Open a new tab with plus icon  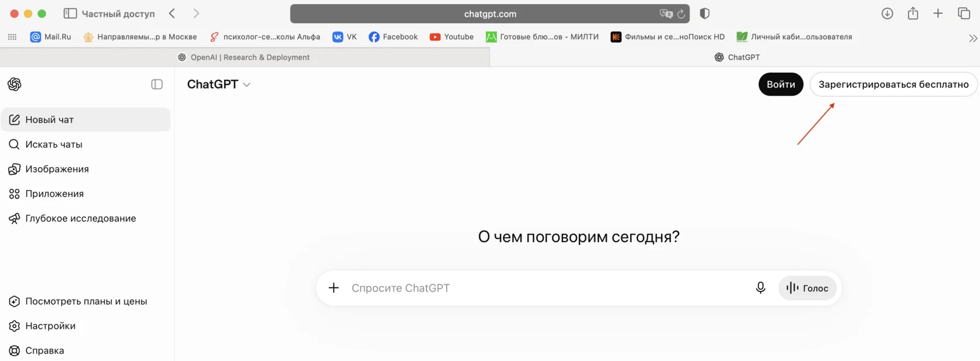click(x=938, y=13)
